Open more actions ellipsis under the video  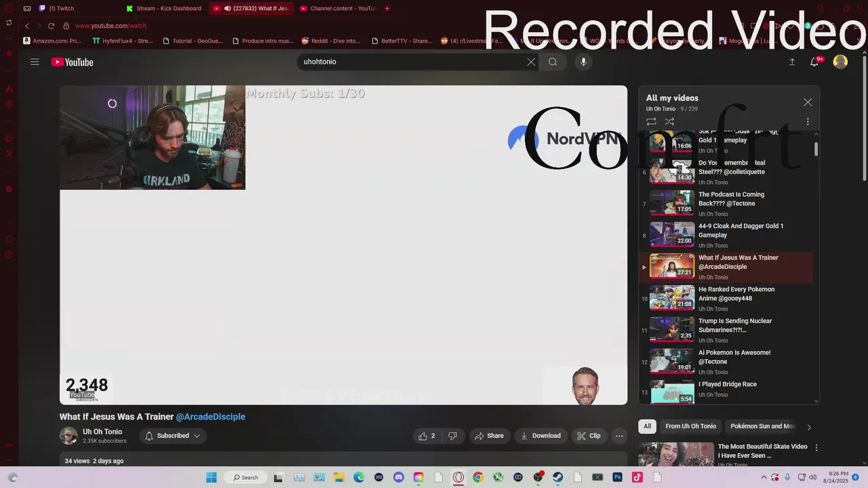[x=619, y=436]
